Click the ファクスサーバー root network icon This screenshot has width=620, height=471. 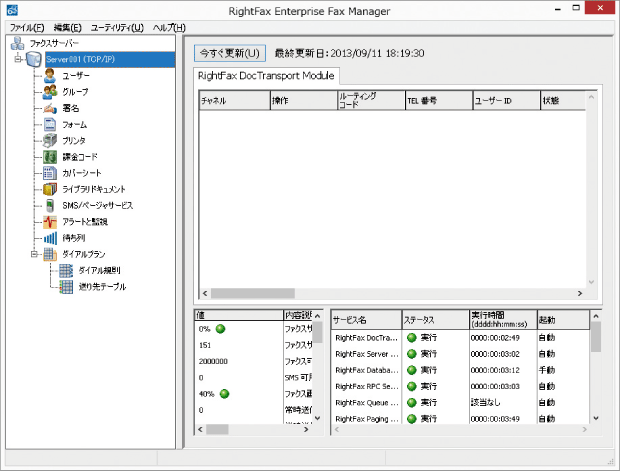17,43
